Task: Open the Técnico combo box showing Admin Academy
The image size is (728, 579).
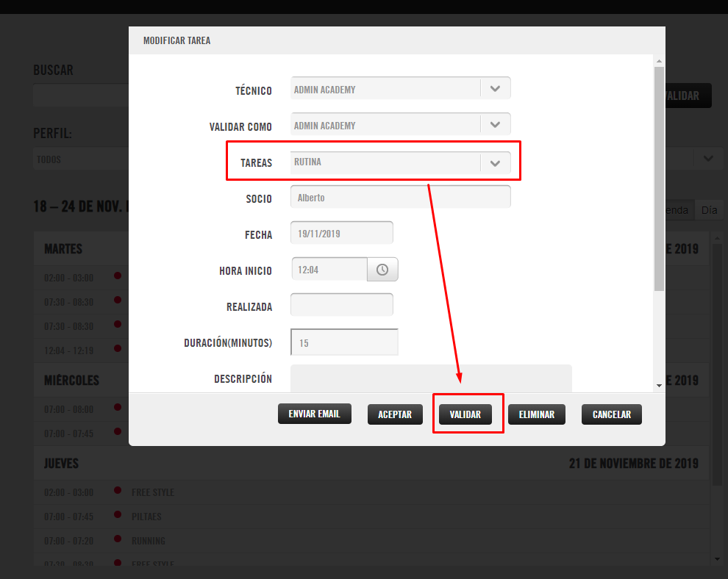Action: (401, 89)
